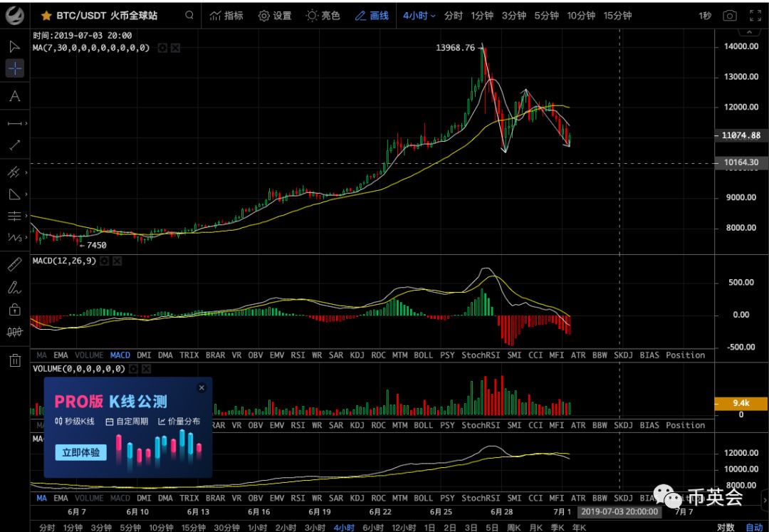Remove the MACD indicator with its X
Viewport: 769px width, 532px height.
tap(117, 261)
